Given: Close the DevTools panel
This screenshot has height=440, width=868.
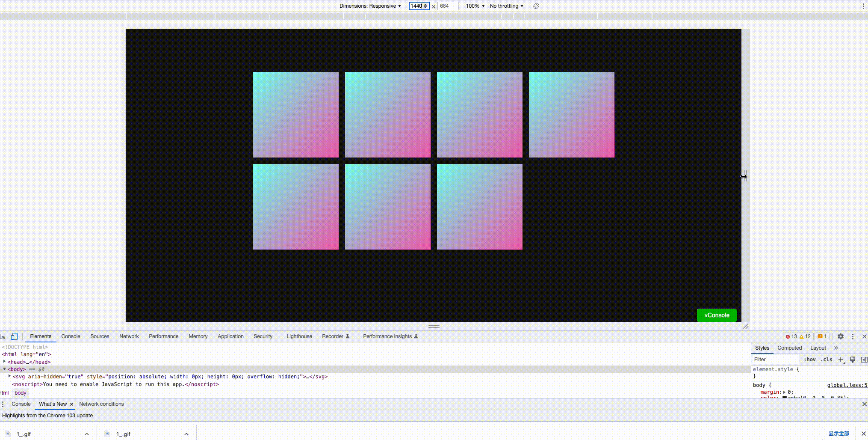Looking at the screenshot, I should tap(864, 336).
